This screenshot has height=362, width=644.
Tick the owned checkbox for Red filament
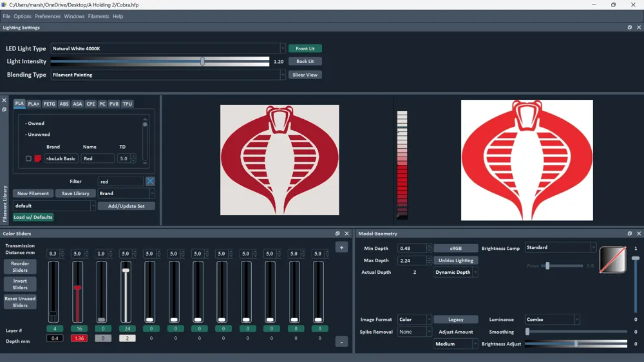[28, 158]
